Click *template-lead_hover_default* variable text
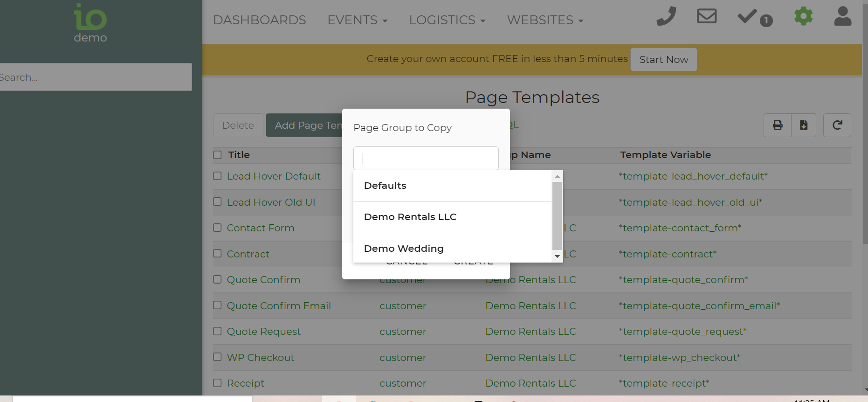 pos(693,176)
